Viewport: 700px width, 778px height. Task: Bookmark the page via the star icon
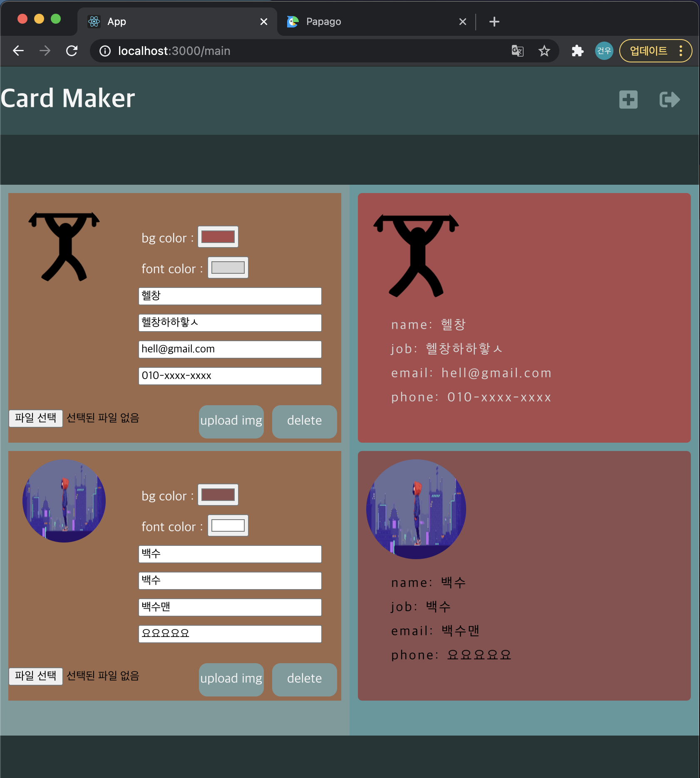click(x=544, y=50)
